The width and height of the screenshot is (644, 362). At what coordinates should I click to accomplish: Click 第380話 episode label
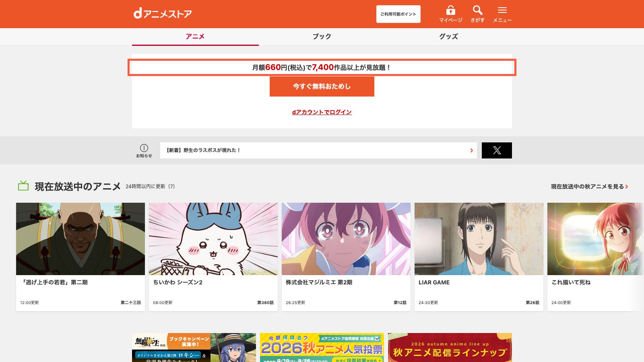[x=265, y=302]
